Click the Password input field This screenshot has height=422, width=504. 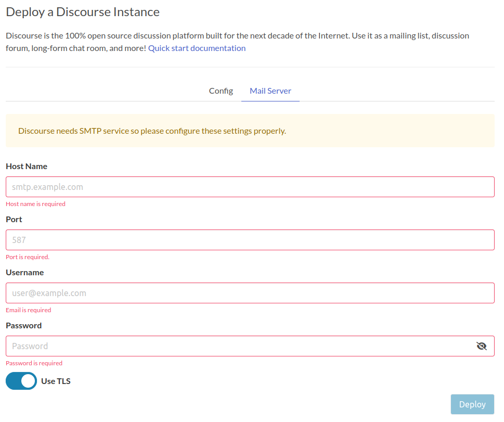click(x=239, y=346)
